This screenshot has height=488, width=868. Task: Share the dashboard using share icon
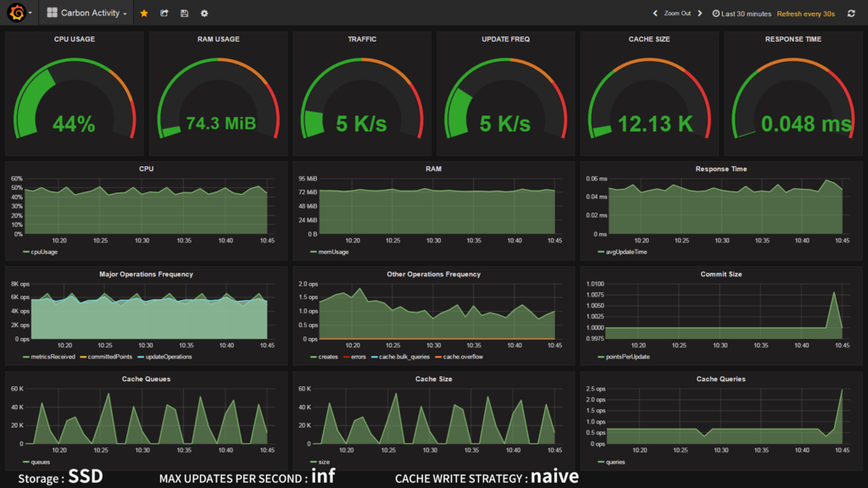click(x=164, y=14)
